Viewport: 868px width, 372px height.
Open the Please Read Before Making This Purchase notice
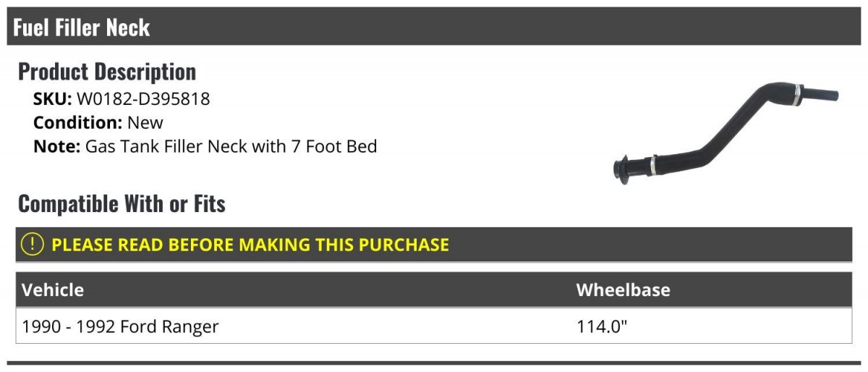250,245
